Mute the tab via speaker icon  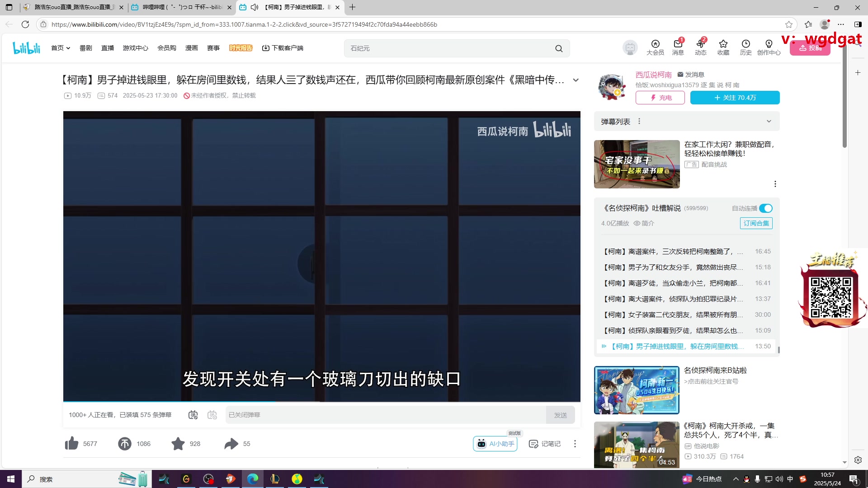[x=255, y=7]
